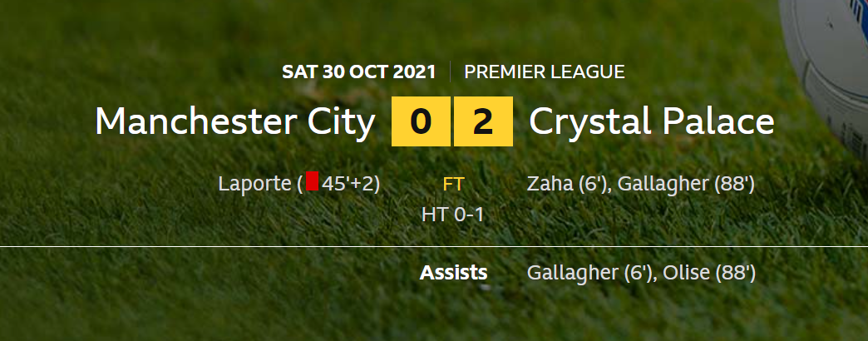Click the HT 0-1 half-time score

click(x=453, y=215)
